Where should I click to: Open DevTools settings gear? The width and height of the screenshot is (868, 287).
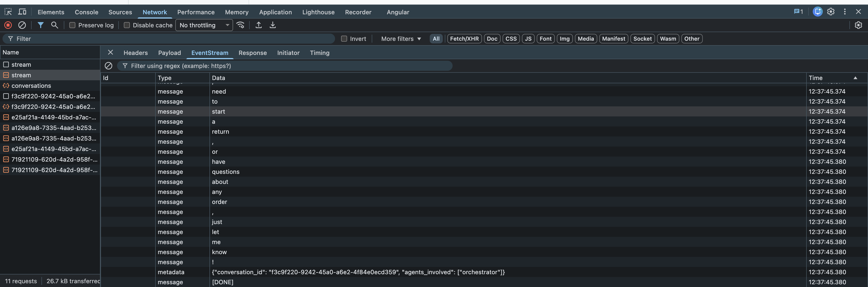(831, 12)
